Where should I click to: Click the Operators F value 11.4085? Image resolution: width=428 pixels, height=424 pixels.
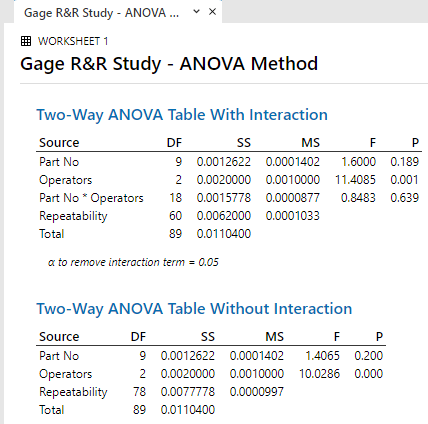(355, 180)
